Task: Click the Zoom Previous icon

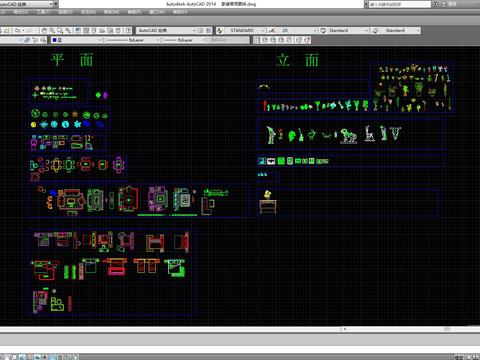Action: (68, 30)
